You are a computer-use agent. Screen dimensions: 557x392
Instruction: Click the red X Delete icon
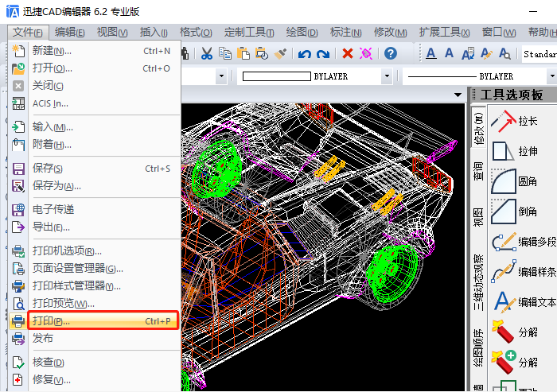pos(348,53)
